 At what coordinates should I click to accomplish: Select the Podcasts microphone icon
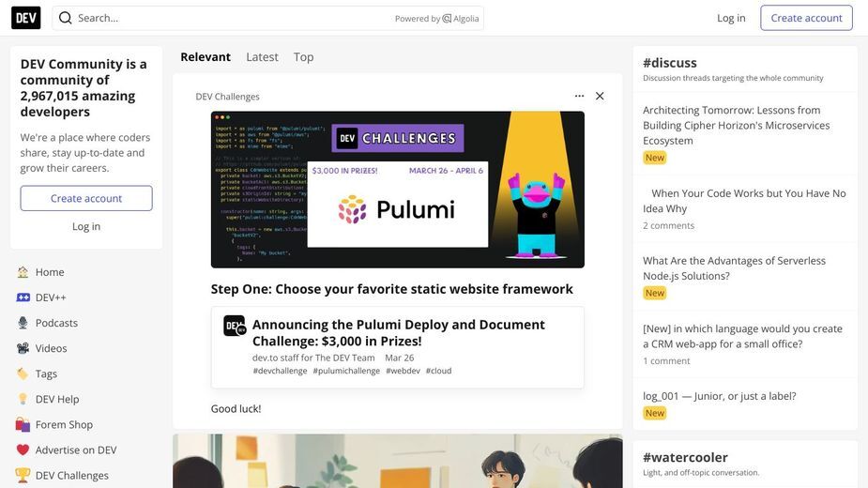pyautogui.click(x=23, y=323)
